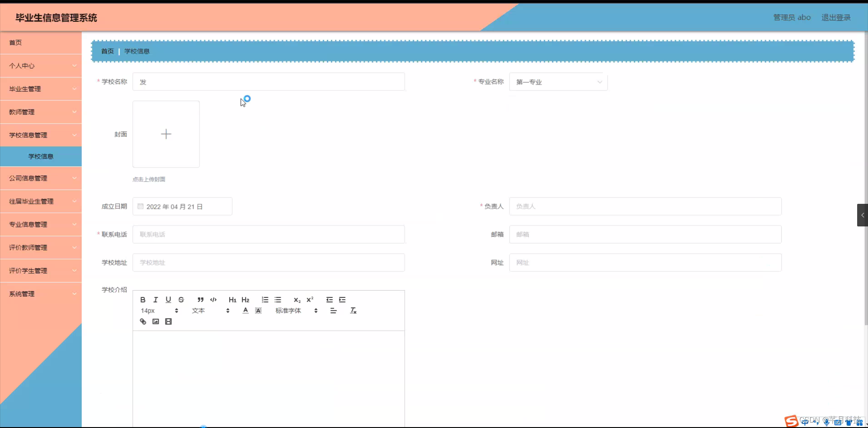
Task: Toggle superscript formatting in the editor
Action: tap(310, 300)
